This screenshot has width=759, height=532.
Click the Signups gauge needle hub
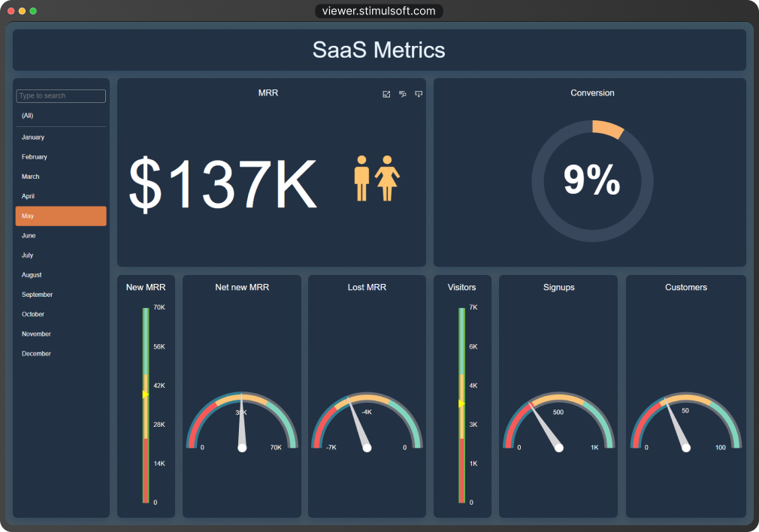pos(558,448)
